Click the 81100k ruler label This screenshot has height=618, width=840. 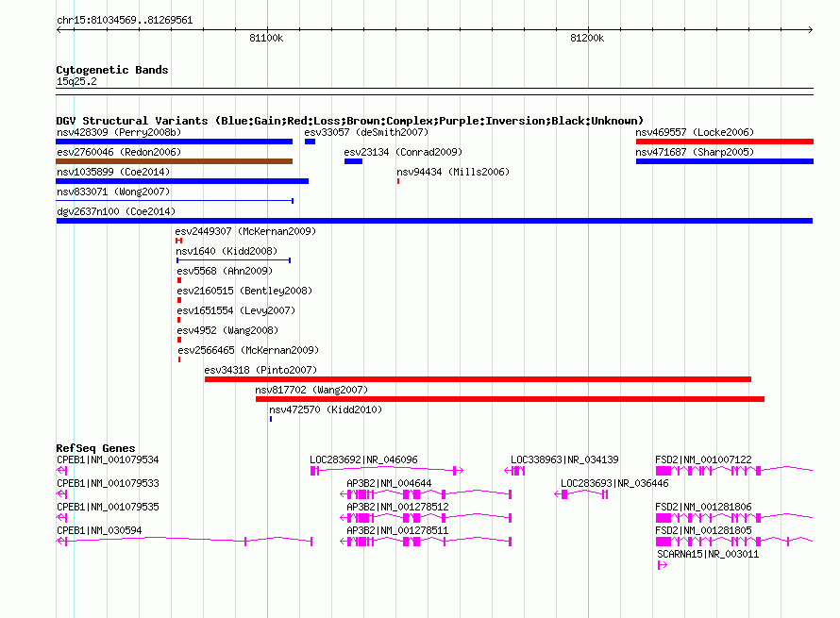point(266,38)
